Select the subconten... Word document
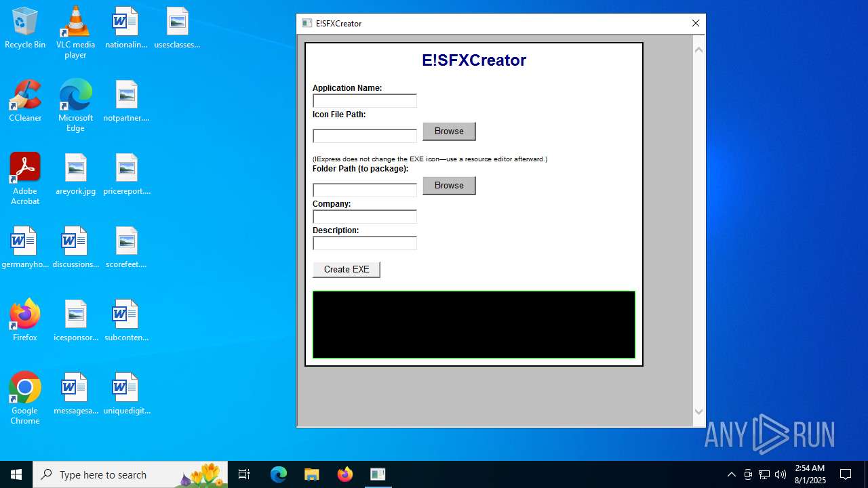Viewport: 868px width, 488px height. 126,321
